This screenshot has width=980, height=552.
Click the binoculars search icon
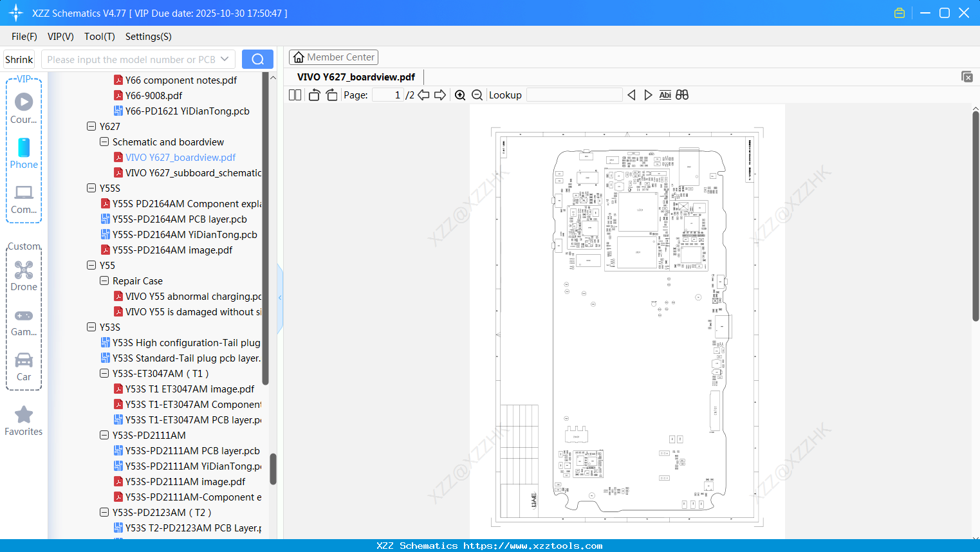(682, 95)
